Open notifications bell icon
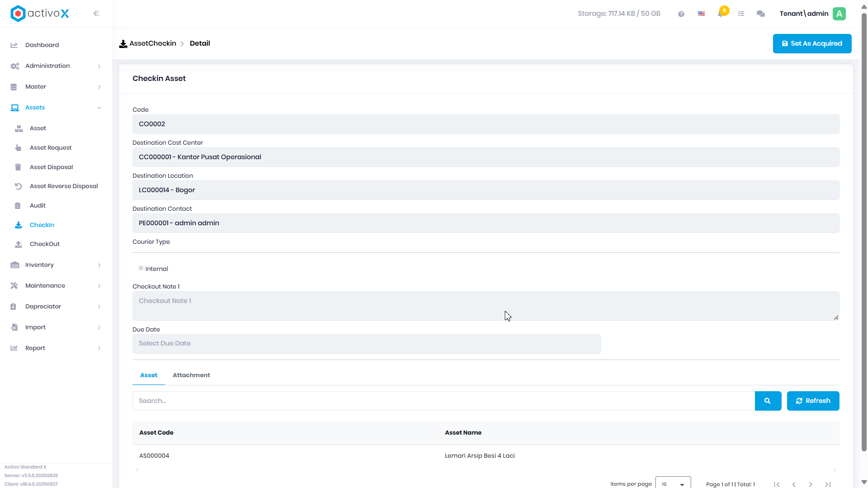868x488 pixels. click(x=721, y=14)
